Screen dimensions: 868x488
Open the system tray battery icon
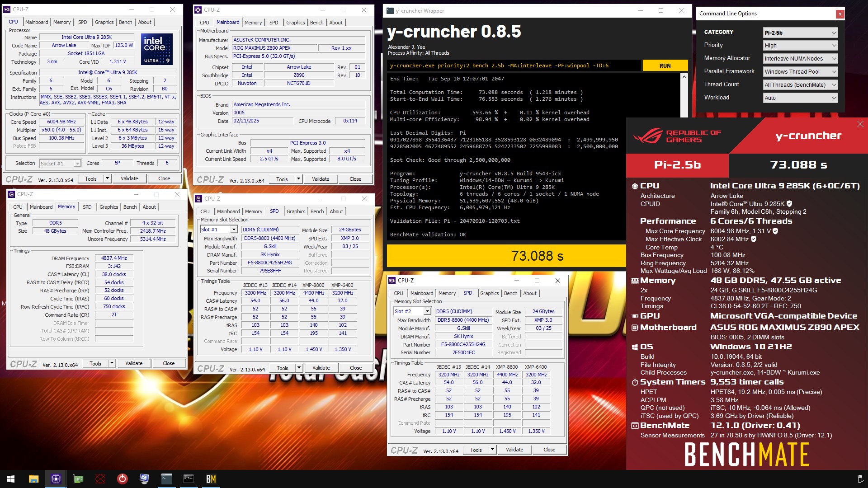tap(860, 479)
